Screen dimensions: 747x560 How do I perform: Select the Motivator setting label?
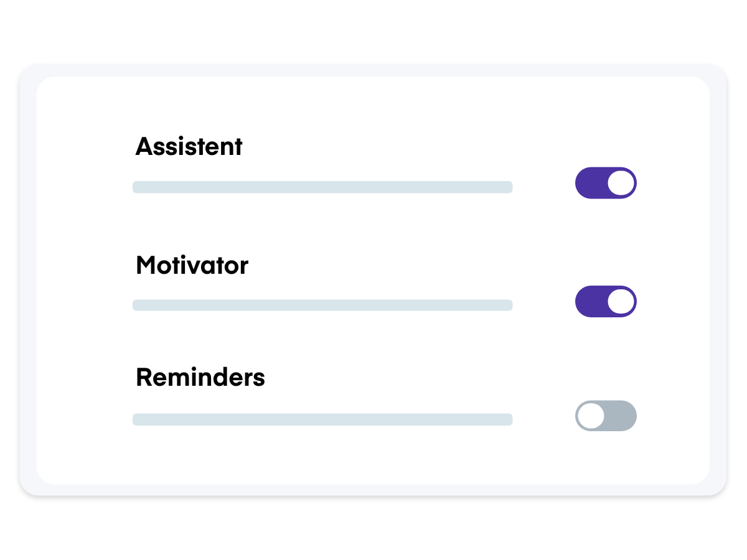[192, 266]
